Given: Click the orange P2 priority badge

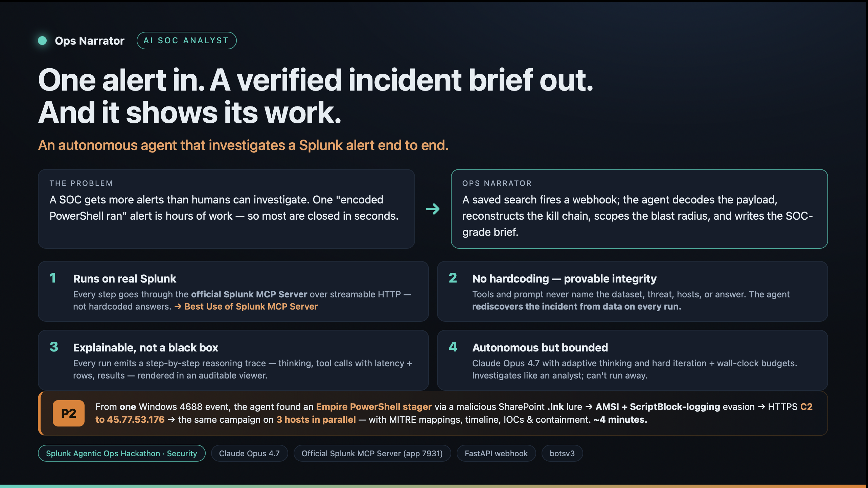Looking at the screenshot, I should (69, 413).
